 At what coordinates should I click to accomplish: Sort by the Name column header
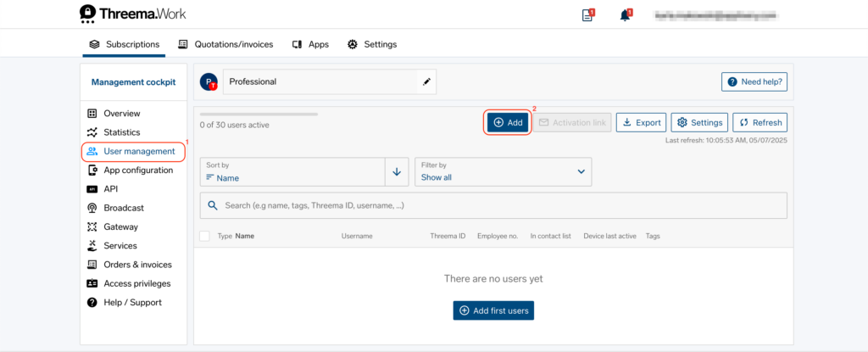point(245,236)
